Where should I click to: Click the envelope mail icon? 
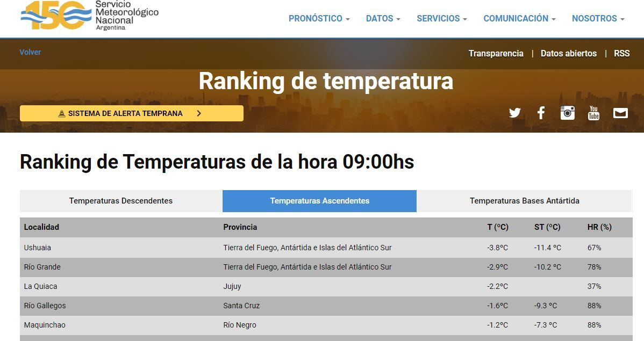pos(620,113)
